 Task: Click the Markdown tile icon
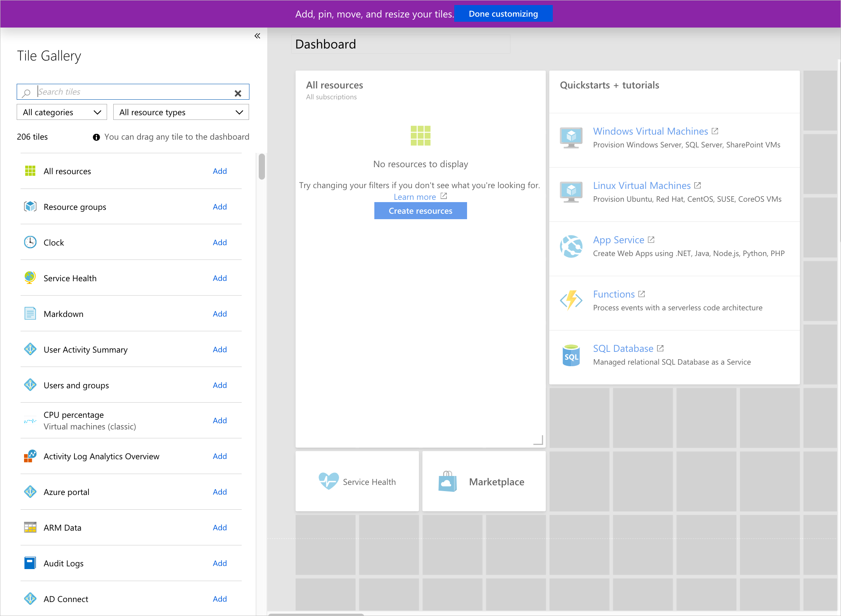pos(30,313)
